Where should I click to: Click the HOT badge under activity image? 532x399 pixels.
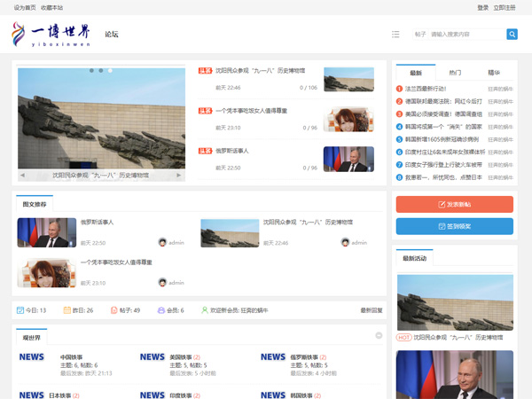(403, 337)
